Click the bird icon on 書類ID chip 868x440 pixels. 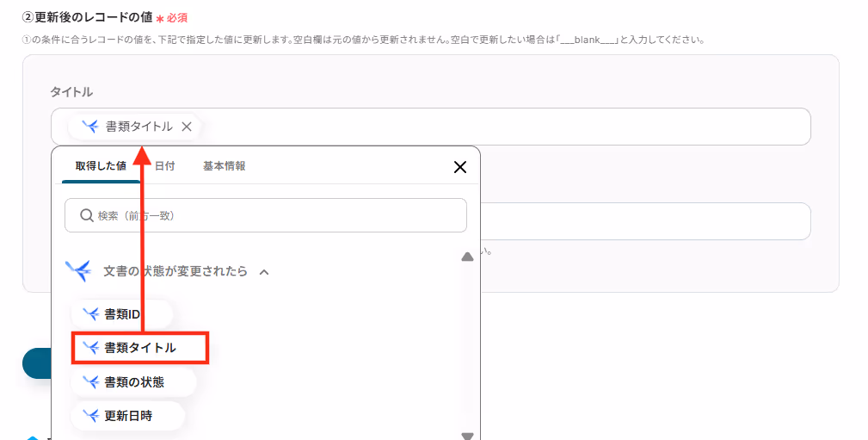click(91, 314)
